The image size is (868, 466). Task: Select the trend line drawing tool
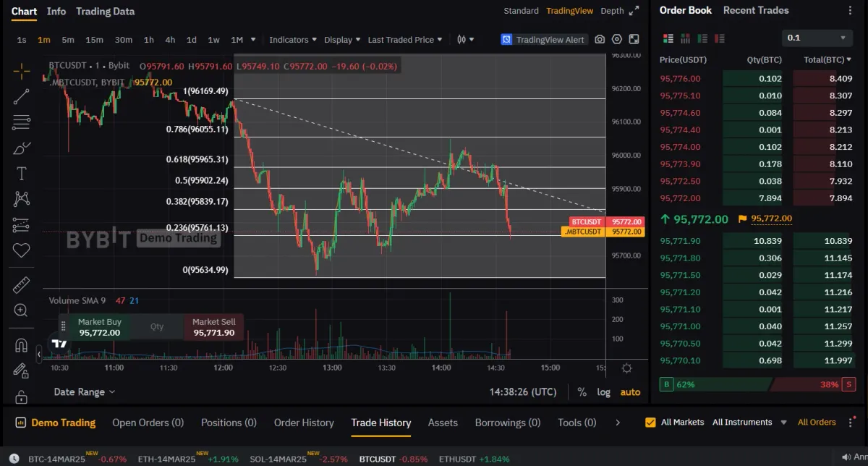pos(21,96)
